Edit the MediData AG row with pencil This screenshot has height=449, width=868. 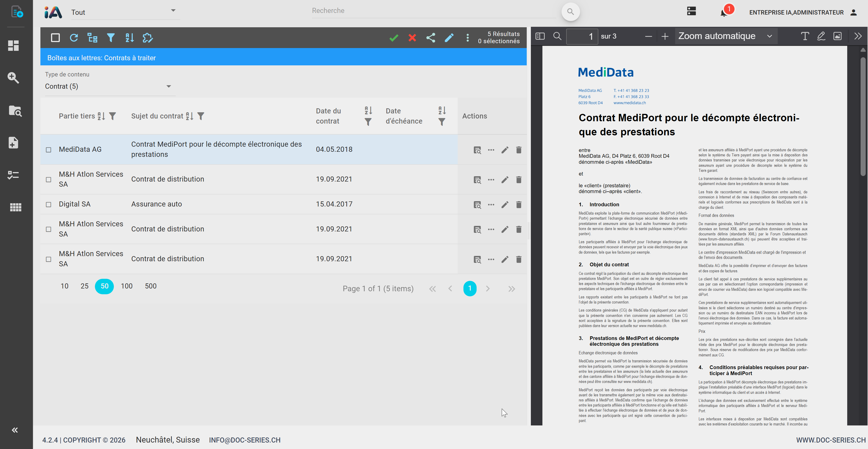tap(504, 150)
